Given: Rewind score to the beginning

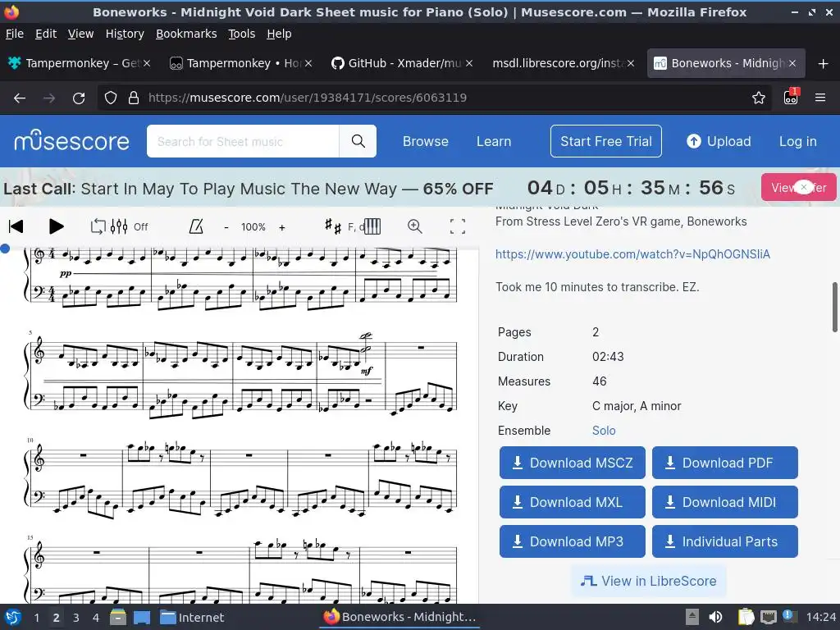Looking at the screenshot, I should tap(16, 226).
